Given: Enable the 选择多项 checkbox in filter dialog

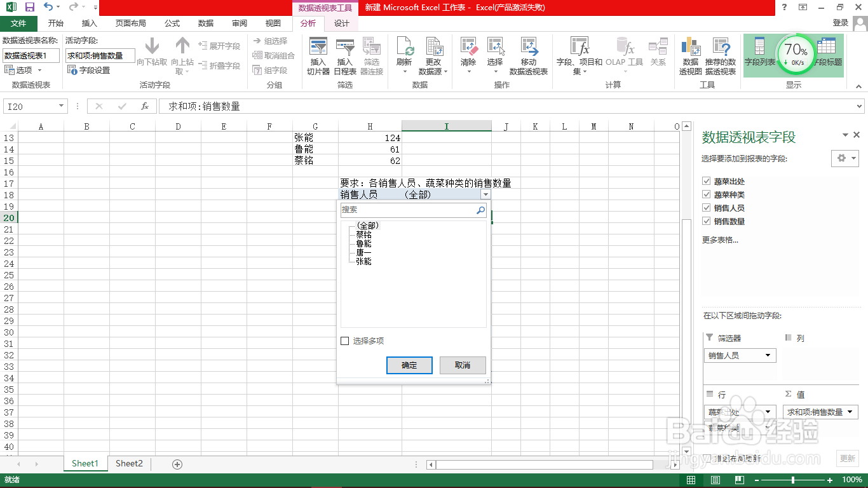Looking at the screenshot, I should tap(344, 340).
